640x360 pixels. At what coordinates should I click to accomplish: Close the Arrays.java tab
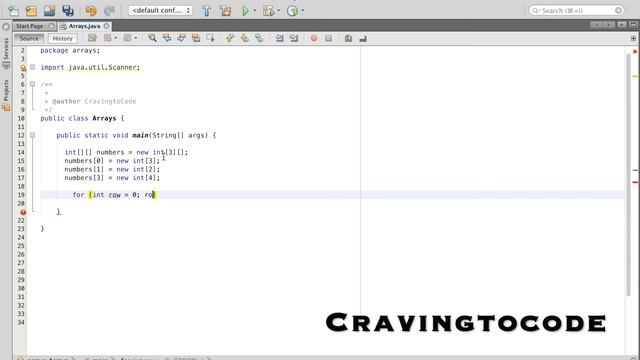click(107, 26)
